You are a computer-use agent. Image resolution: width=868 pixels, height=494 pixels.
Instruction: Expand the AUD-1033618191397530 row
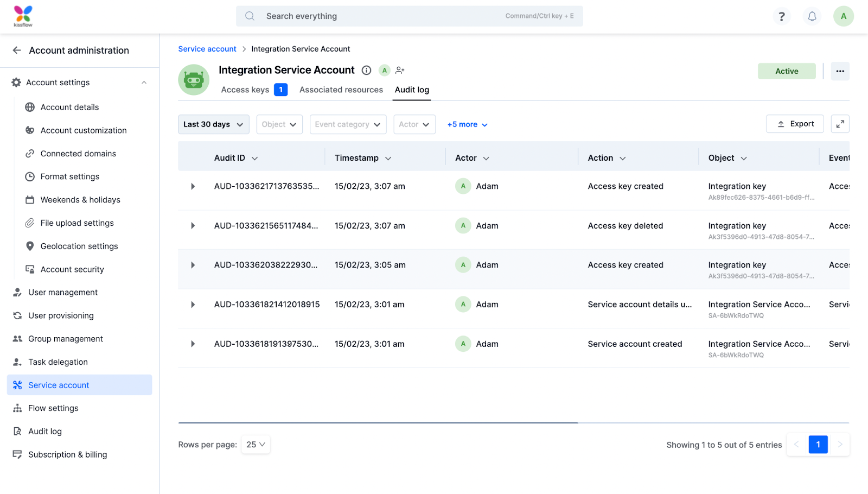coord(193,344)
